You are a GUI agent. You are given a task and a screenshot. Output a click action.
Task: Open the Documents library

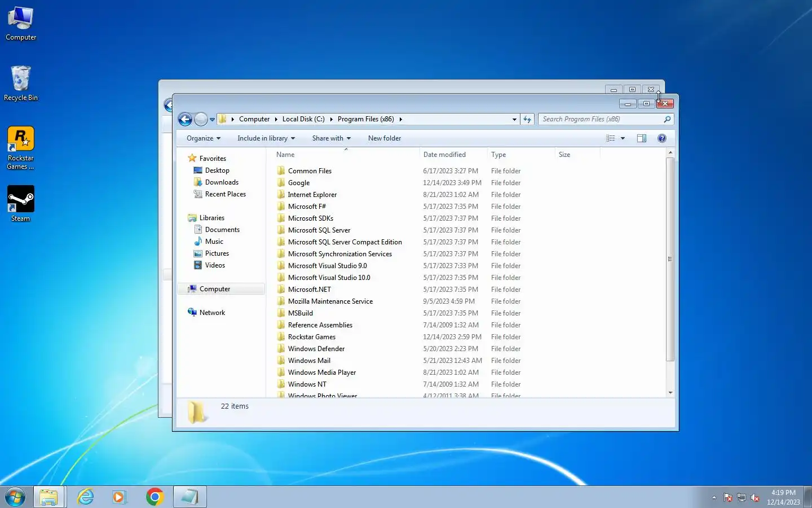(222, 230)
